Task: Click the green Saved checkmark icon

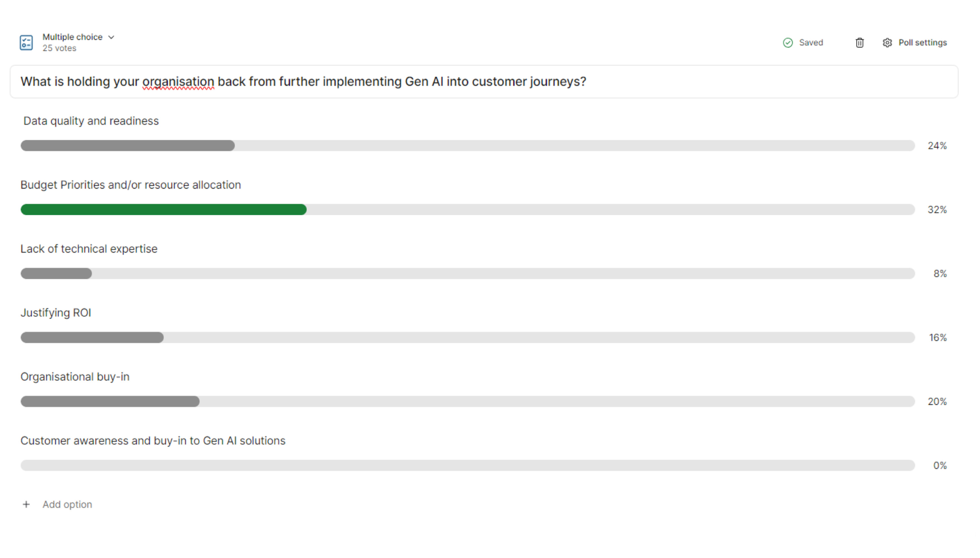Action: coord(788,42)
